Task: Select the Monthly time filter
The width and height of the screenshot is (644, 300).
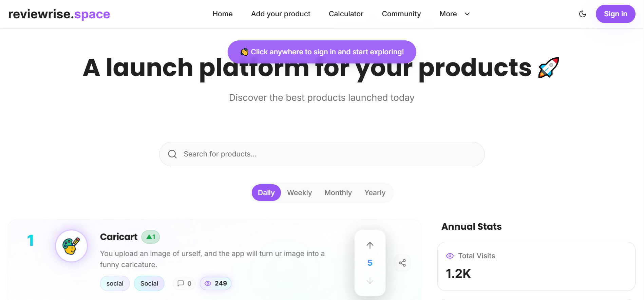Action: point(338,192)
